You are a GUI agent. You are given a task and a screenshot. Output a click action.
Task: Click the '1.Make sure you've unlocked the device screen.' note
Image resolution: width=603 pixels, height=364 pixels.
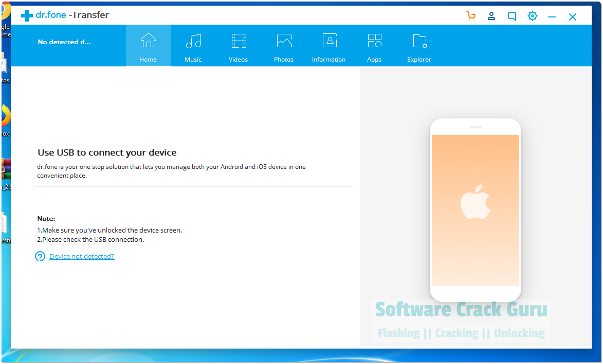[109, 231]
